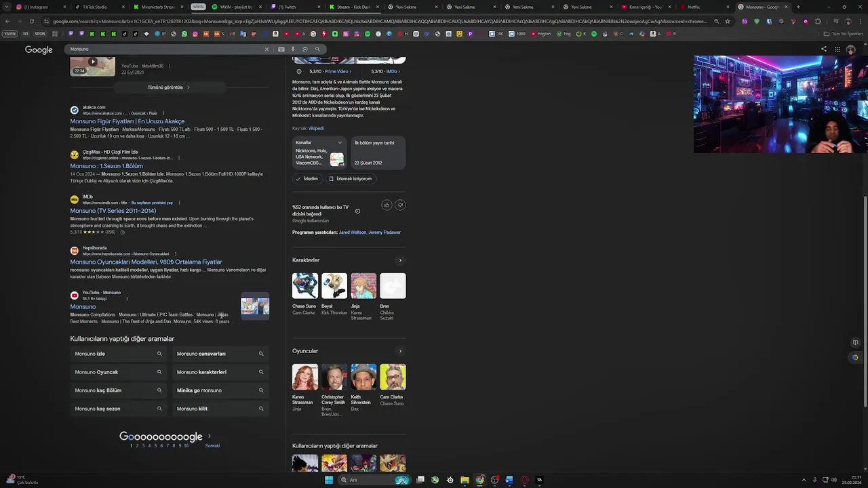Dislike the show with thumbs down
This screenshot has height=488, width=868.
(400, 205)
